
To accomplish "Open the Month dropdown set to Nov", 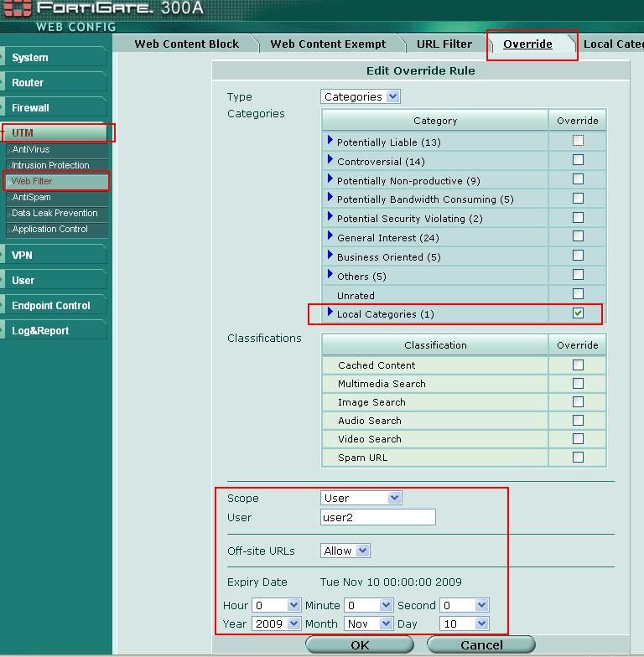I will coord(368,623).
